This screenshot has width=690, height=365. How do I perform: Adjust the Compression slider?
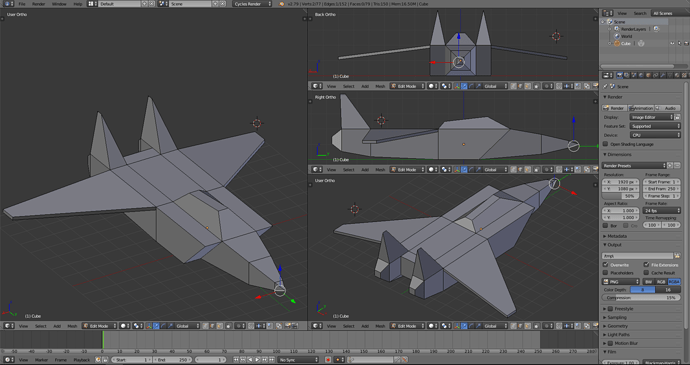641,298
